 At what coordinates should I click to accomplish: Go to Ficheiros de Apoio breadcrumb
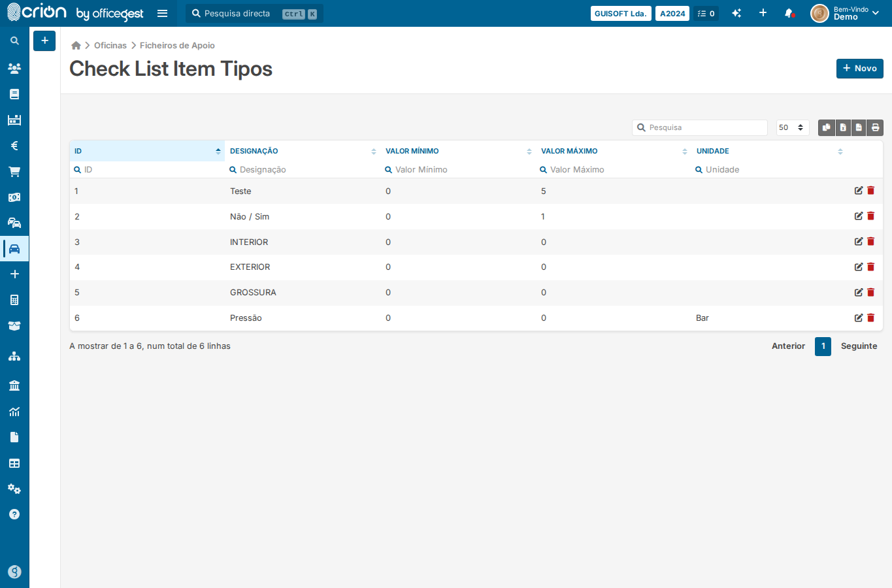point(177,45)
